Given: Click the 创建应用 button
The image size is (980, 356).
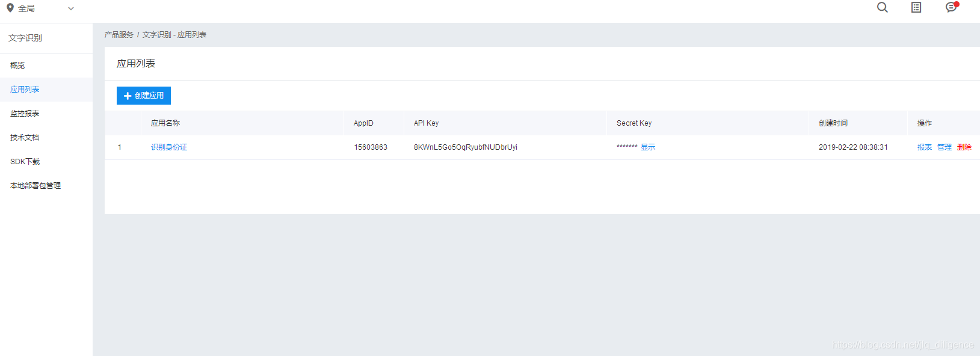Looking at the screenshot, I should (x=144, y=96).
